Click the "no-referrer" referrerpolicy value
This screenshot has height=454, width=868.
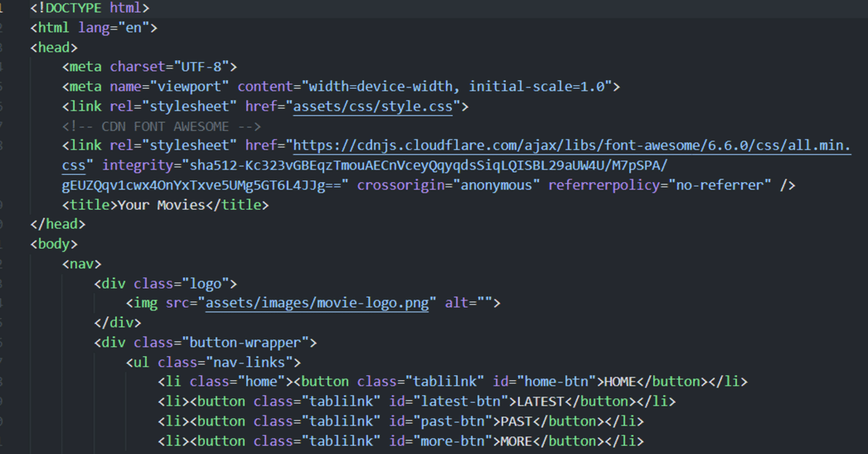[x=720, y=185]
